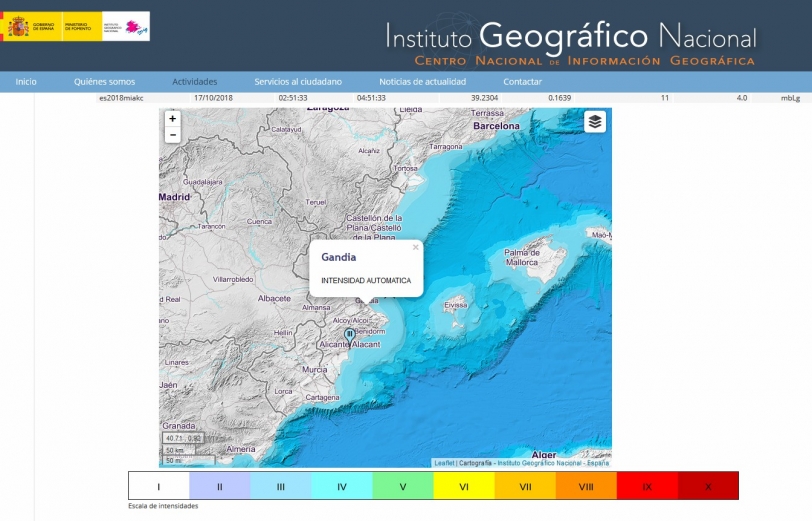Screen dimensions: 812x521
Task: Close the Gandia popup
Action: [x=415, y=248]
